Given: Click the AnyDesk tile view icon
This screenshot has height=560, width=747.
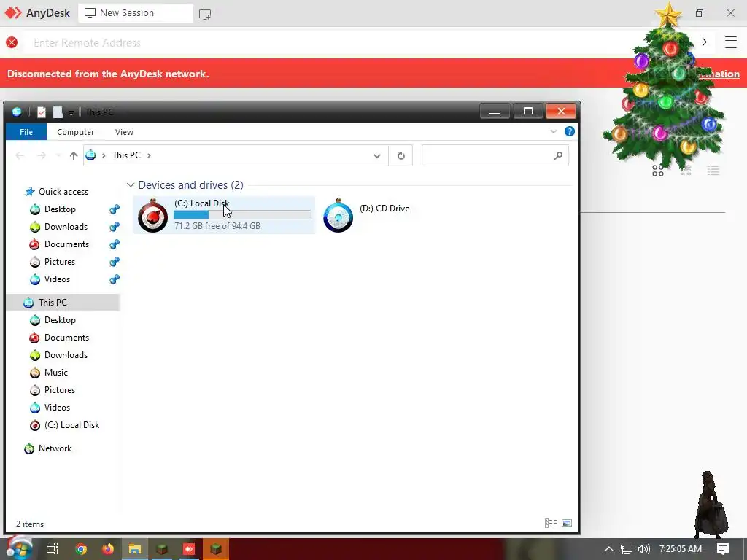Looking at the screenshot, I should [658, 171].
